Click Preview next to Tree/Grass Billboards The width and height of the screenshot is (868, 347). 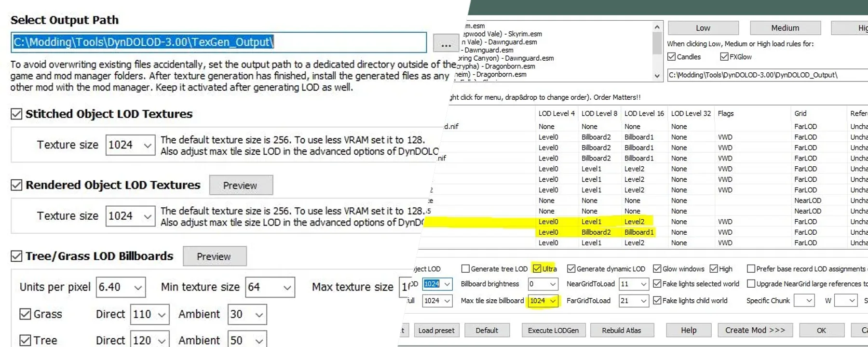click(x=215, y=256)
